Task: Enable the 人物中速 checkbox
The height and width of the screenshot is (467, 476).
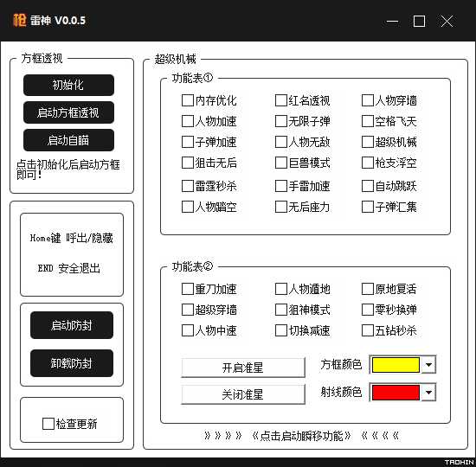Action: point(188,330)
